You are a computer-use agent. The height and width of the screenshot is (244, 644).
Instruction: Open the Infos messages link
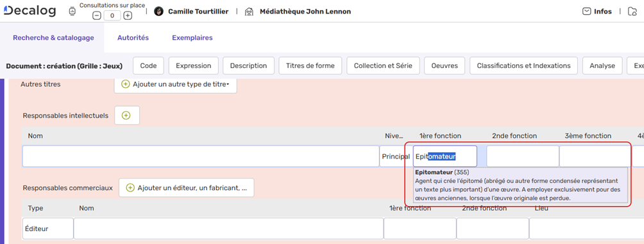[602, 12]
